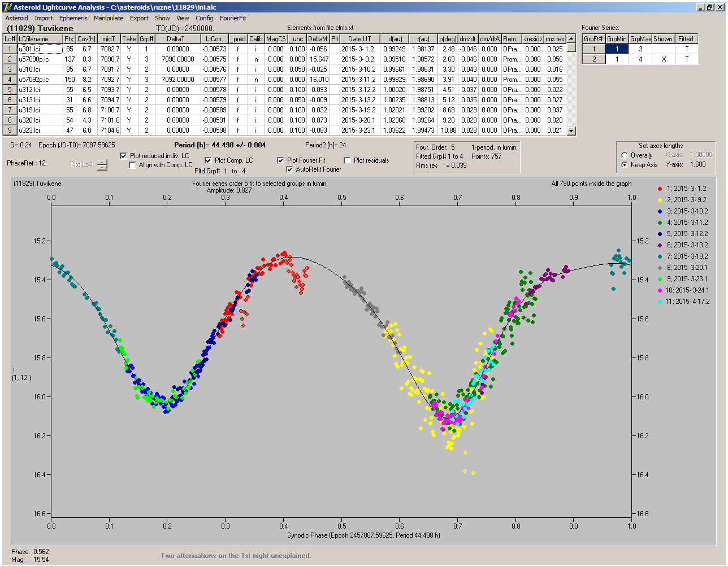Select file u313.lci in table
Viewport: 728px width, 567px height.
pos(40,100)
